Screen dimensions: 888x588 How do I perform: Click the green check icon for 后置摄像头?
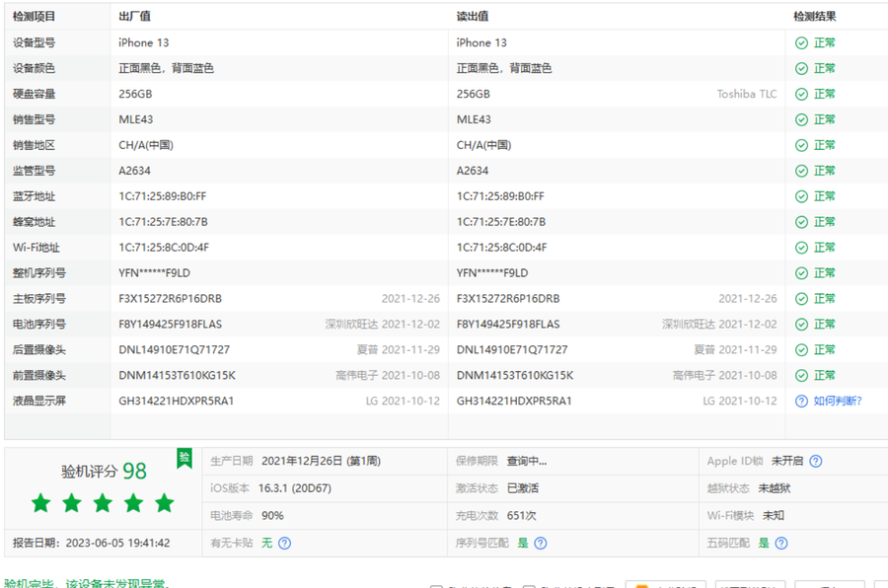point(801,350)
